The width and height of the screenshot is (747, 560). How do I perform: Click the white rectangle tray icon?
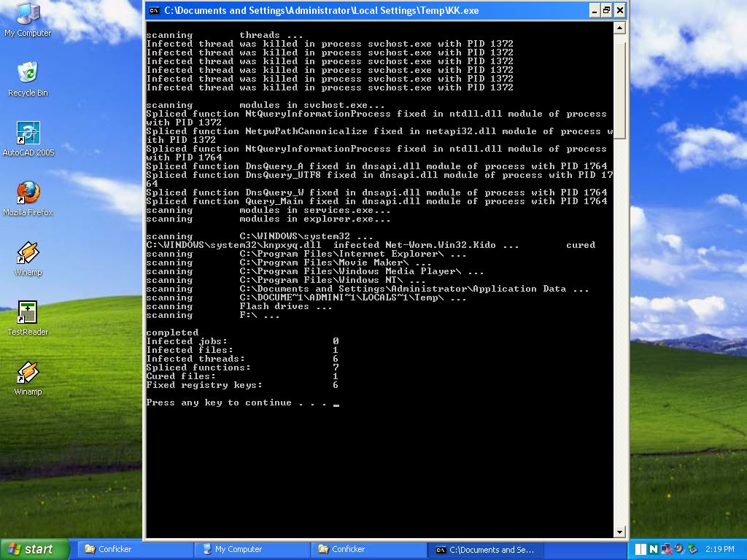click(640, 549)
